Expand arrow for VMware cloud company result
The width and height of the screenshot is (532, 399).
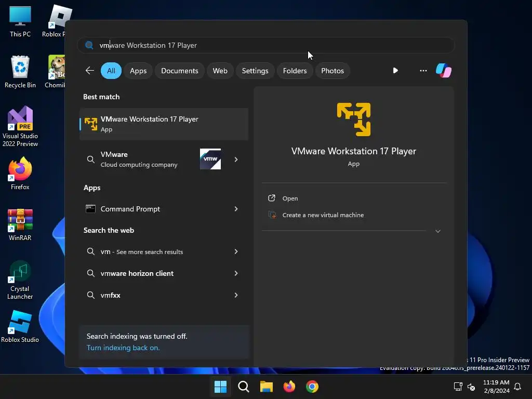236,159
